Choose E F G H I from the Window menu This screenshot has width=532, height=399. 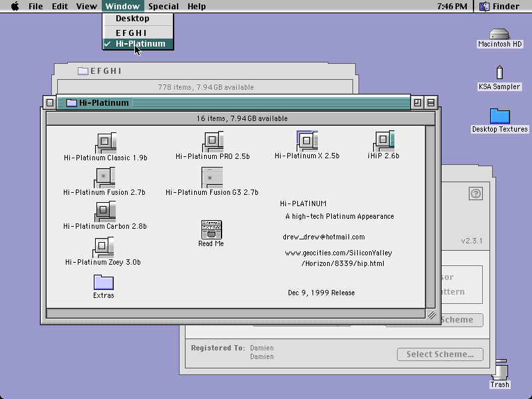pos(138,33)
